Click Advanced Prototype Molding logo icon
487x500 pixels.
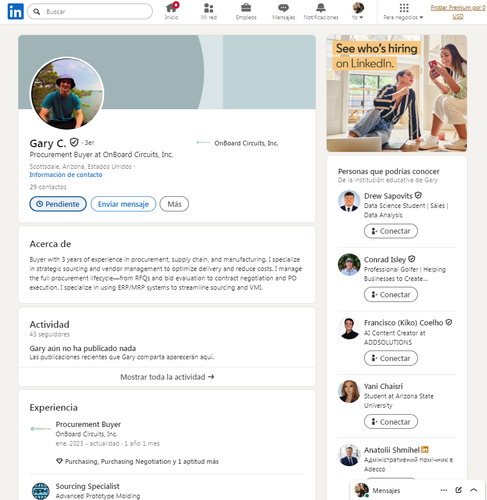click(41, 491)
